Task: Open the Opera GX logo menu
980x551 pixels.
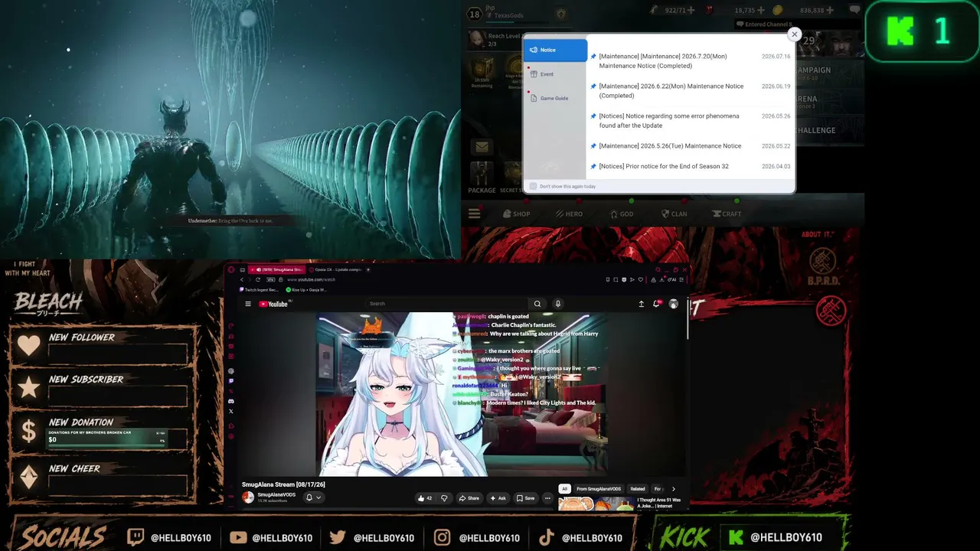Action: pos(231,269)
